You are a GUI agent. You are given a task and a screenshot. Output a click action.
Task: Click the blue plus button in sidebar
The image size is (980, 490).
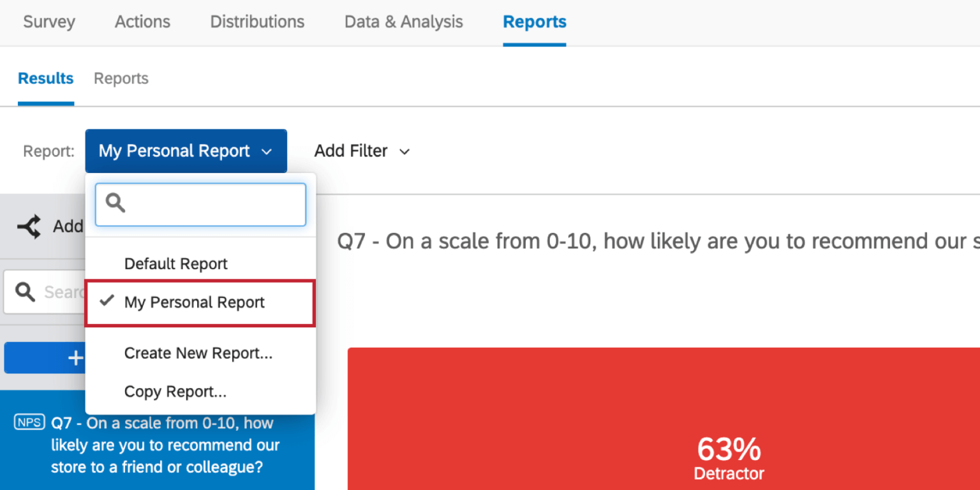77,357
